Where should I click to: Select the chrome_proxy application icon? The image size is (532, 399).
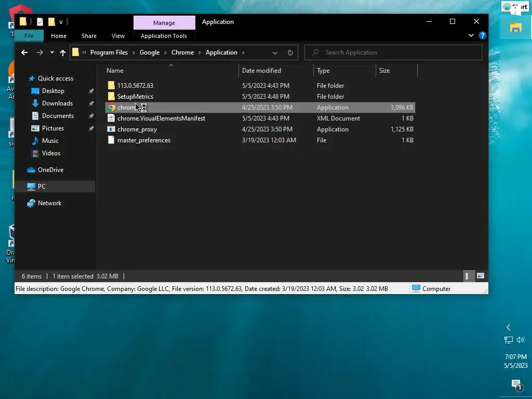coord(111,129)
